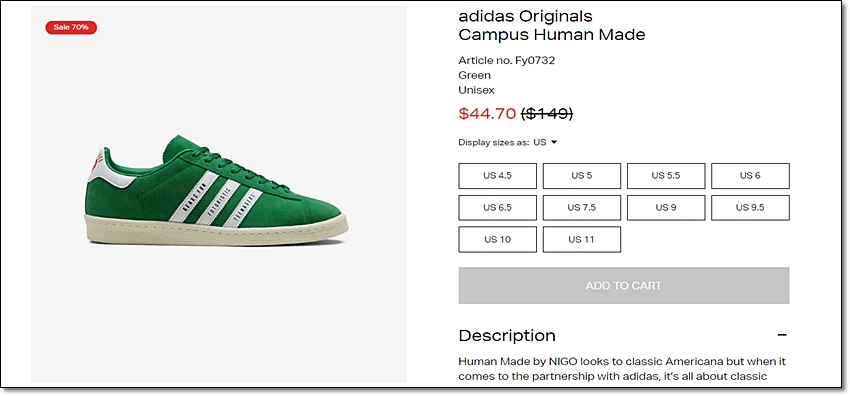
Task: Click the Sale 70% badge
Action: (71, 27)
